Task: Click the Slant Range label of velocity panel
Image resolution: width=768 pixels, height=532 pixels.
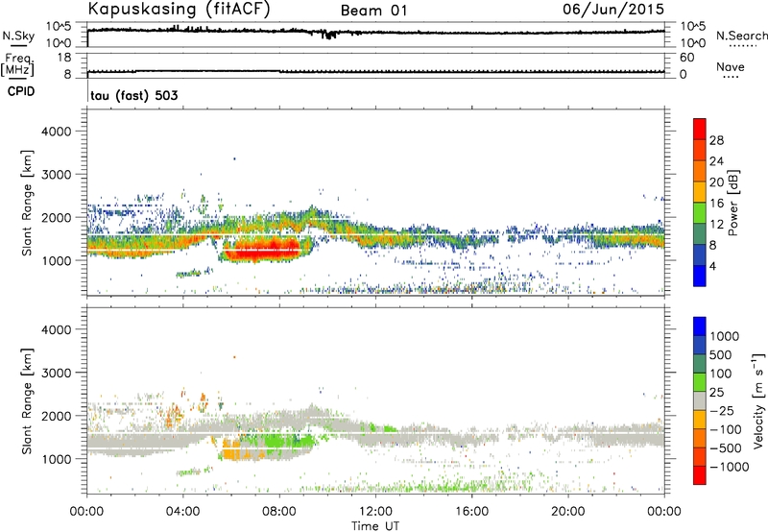Action: (x=27, y=401)
